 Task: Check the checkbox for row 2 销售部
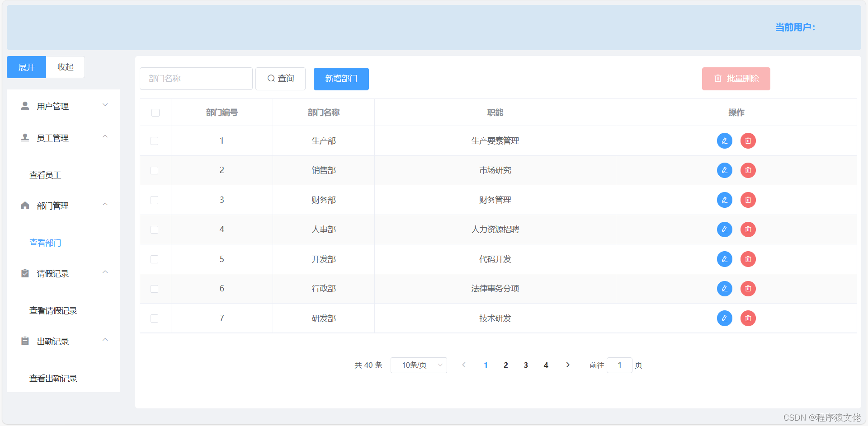(155, 170)
